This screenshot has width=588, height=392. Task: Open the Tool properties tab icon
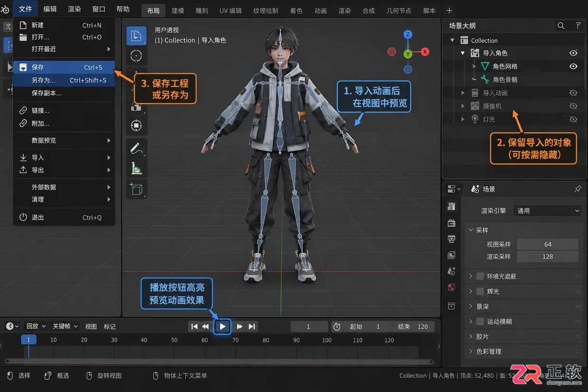tap(452, 206)
